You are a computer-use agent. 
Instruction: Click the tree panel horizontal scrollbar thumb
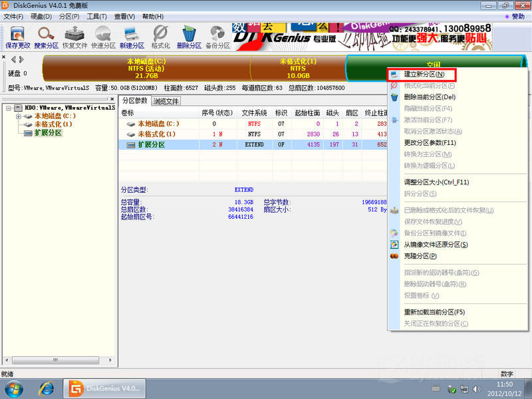(x=56, y=360)
